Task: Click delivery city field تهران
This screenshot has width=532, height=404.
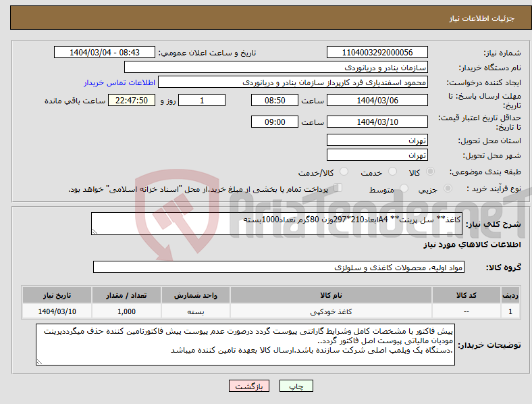Action: 377,155
